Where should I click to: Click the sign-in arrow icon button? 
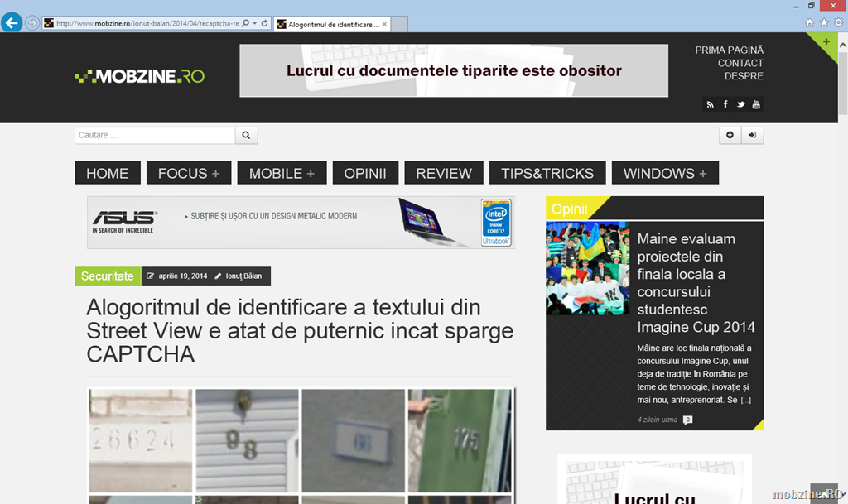point(753,135)
